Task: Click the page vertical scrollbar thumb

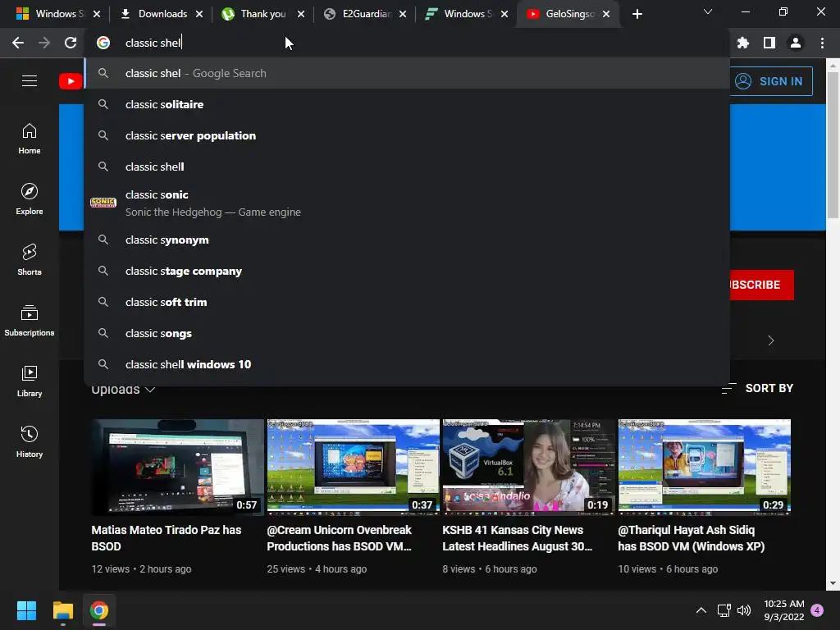Action: (x=833, y=144)
